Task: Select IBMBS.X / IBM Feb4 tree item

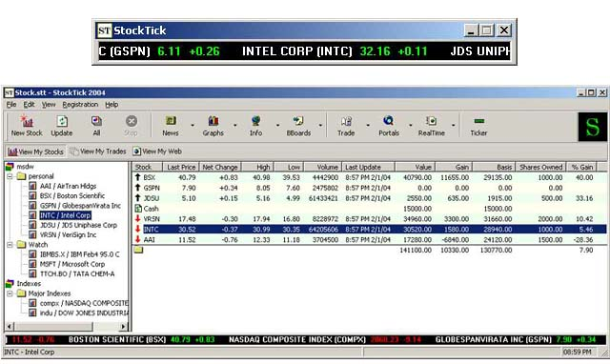Action: 79,254
